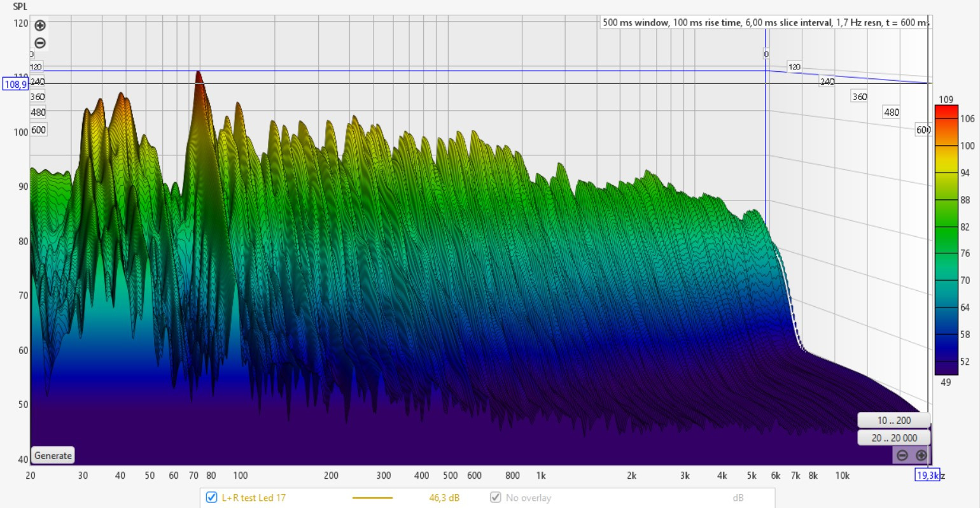Image resolution: width=980 pixels, height=508 pixels.
Task: Zoom in on the horizontal frequency axis
Action: pos(921,455)
